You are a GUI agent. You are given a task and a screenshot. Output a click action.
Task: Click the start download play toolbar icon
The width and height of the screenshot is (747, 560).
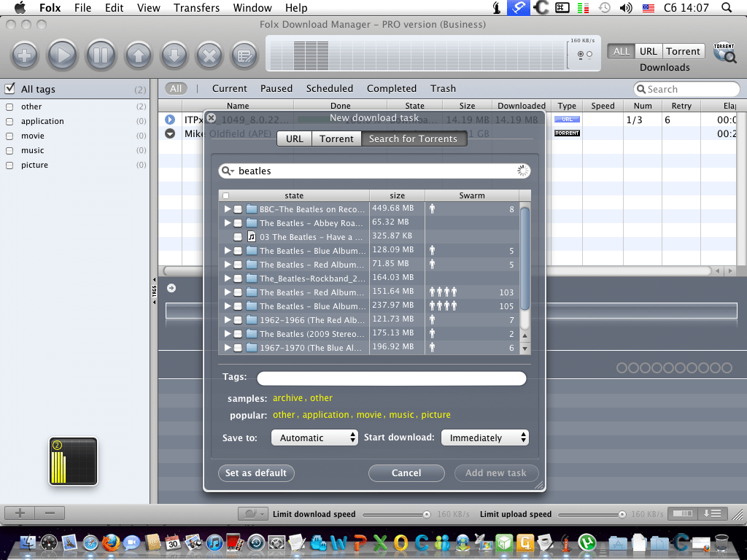tap(62, 55)
